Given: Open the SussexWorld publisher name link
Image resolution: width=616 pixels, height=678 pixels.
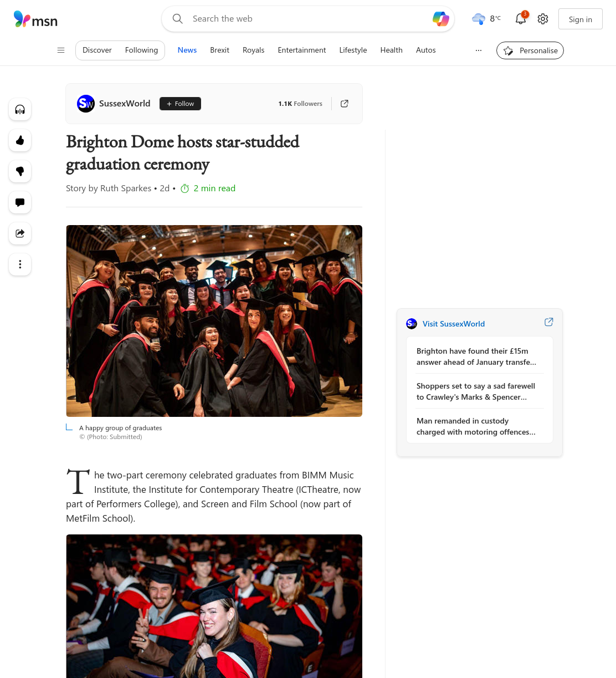Looking at the screenshot, I should [x=125, y=104].
